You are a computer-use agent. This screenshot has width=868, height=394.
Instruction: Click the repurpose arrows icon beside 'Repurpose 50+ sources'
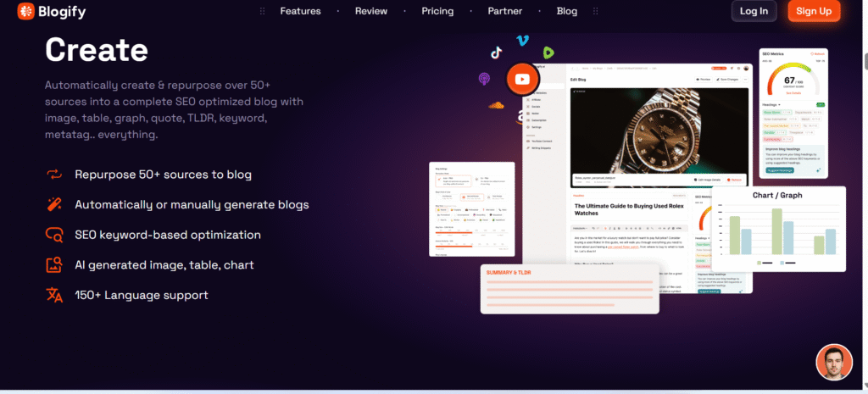coord(54,175)
